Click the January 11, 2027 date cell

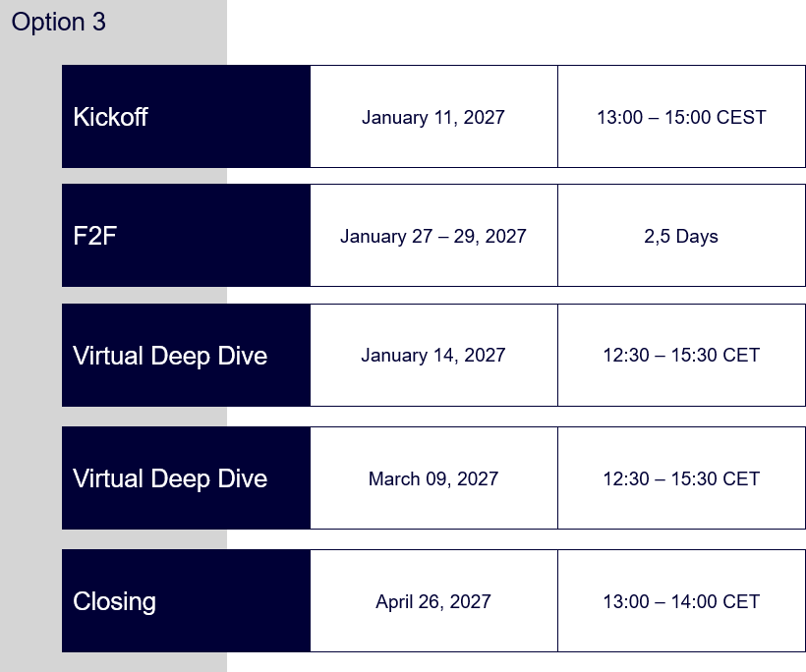(x=433, y=117)
